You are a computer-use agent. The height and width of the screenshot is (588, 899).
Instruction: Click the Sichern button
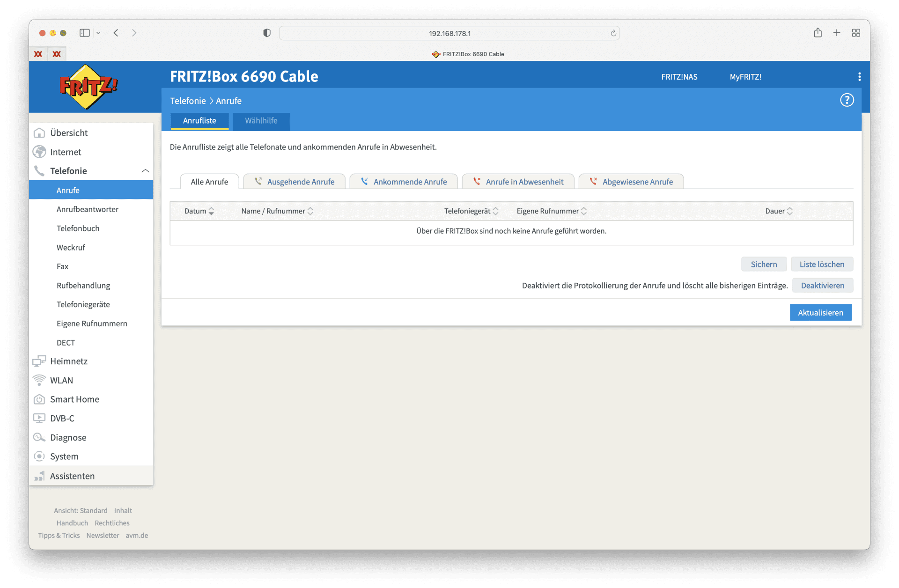[764, 265]
